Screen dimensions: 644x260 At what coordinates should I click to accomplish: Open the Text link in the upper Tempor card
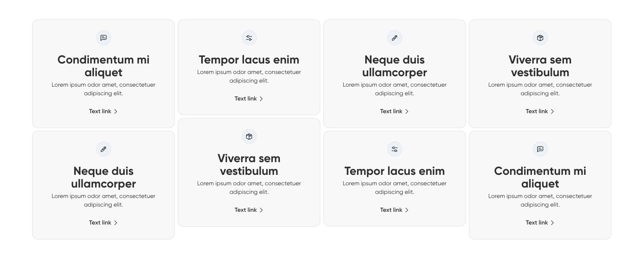pyautogui.click(x=246, y=99)
